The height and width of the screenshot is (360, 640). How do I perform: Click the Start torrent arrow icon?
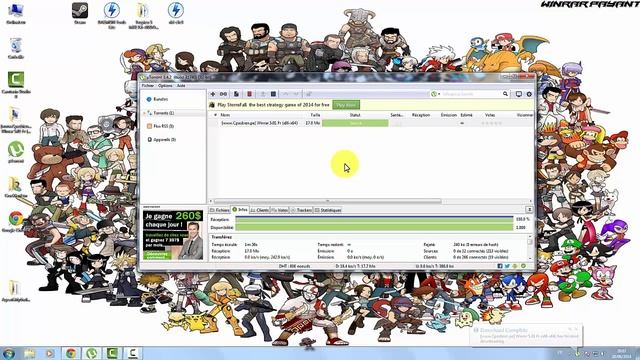[263, 94]
